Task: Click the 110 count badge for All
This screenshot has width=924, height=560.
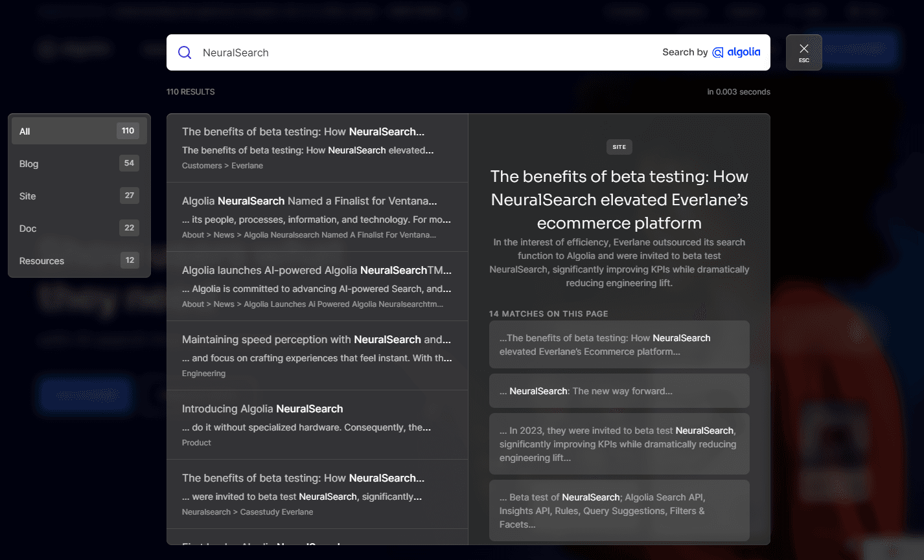Action: (128, 131)
